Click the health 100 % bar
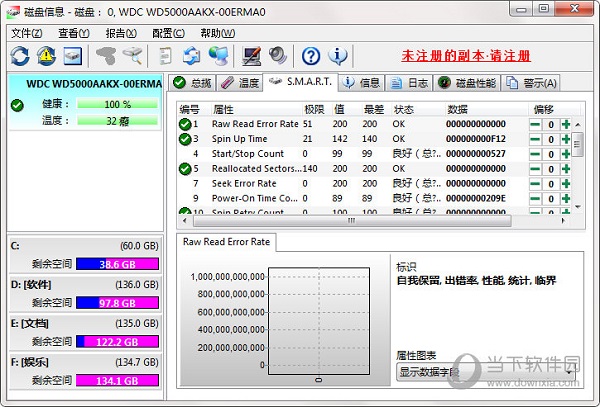Screen dimensions: 600x407 pos(117,104)
